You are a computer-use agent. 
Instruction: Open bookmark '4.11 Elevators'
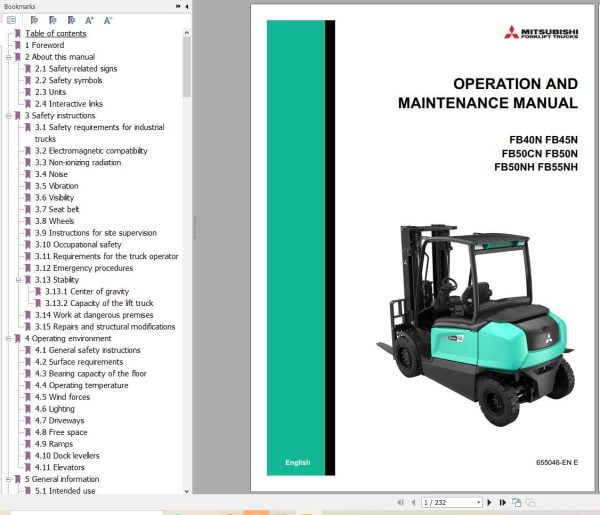[60, 468]
